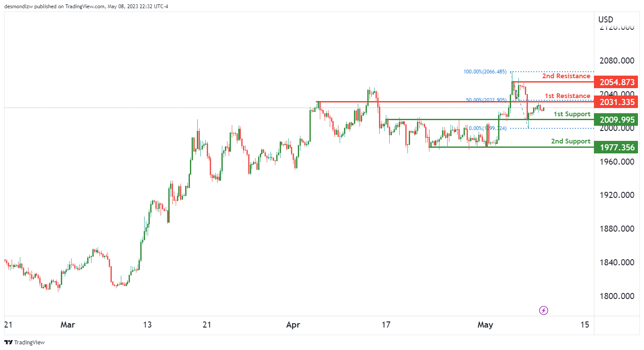Select the 2031.335 red price label

click(616, 102)
